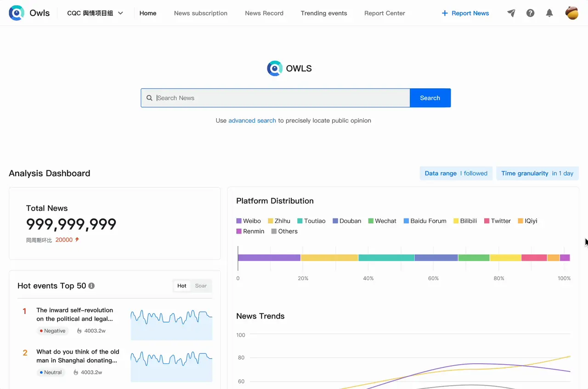588x389 pixels.
Task: Click the magnifier icon in search box
Action: (149, 98)
